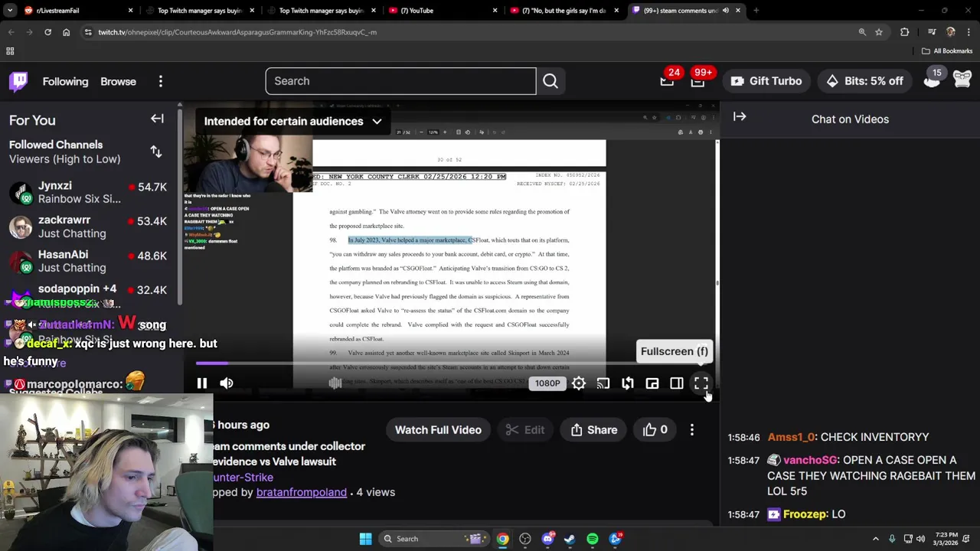Viewport: 980px width, 551px height.
Task: Open the Windows Start menu
Action: click(365, 539)
